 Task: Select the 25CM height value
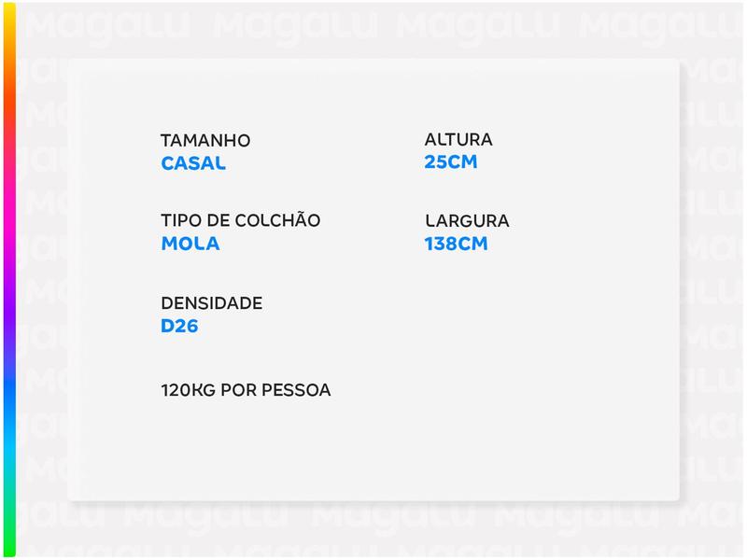(x=451, y=162)
